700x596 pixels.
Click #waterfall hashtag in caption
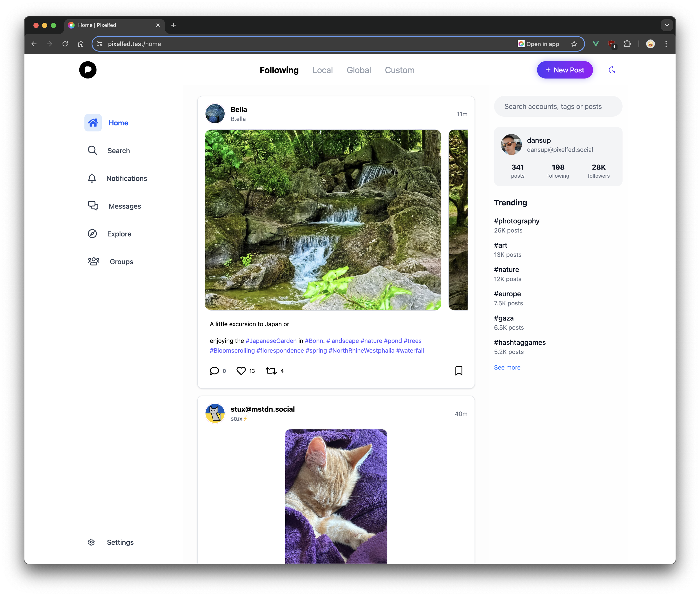(x=410, y=350)
